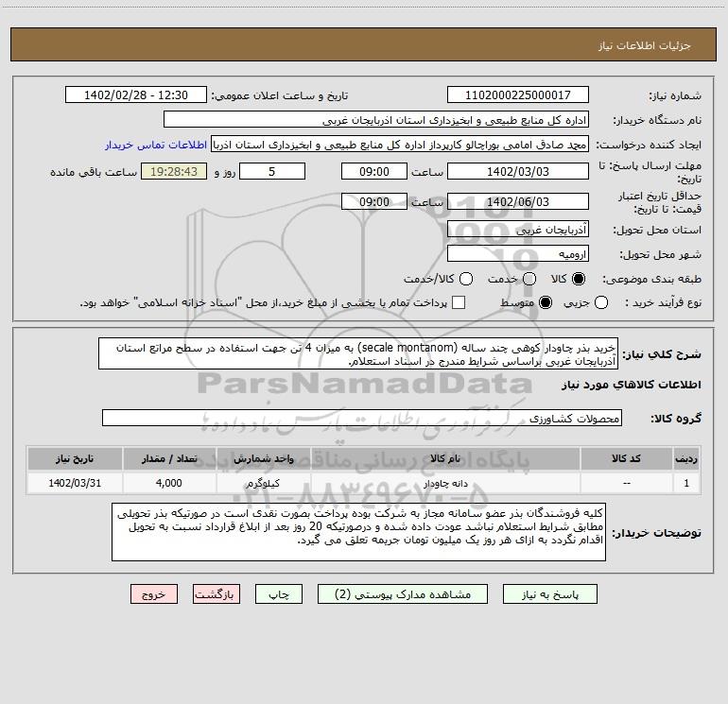Click the buyer notes text area
The width and height of the screenshot is (728, 704).
(x=359, y=532)
